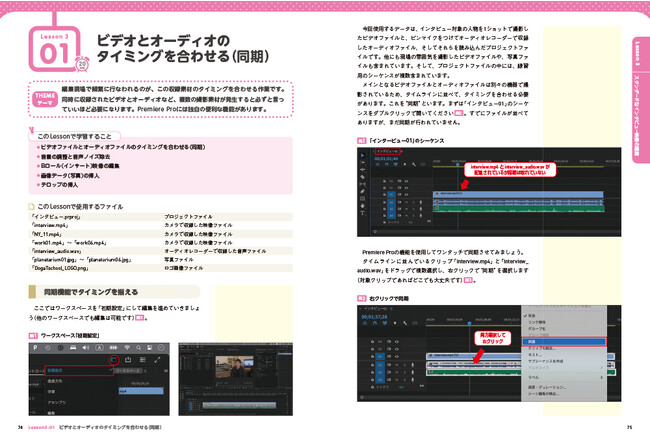Select the Ripple Edit tool

pyautogui.click(x=362, y=170)
